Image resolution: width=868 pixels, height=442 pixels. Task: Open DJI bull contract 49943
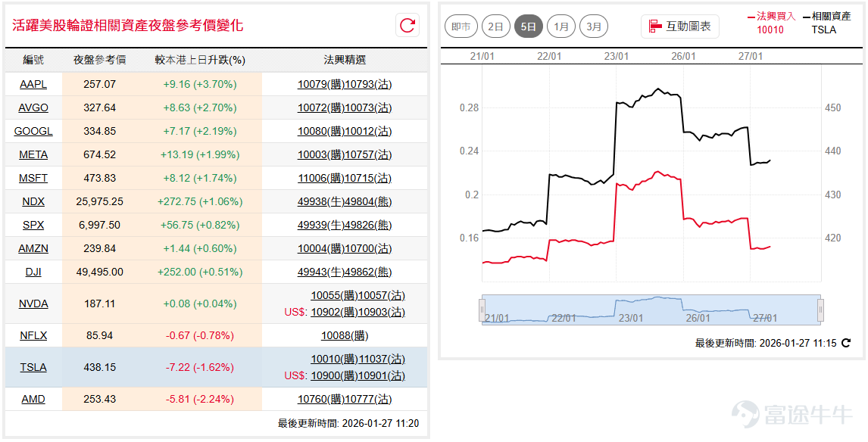[320, 272]
